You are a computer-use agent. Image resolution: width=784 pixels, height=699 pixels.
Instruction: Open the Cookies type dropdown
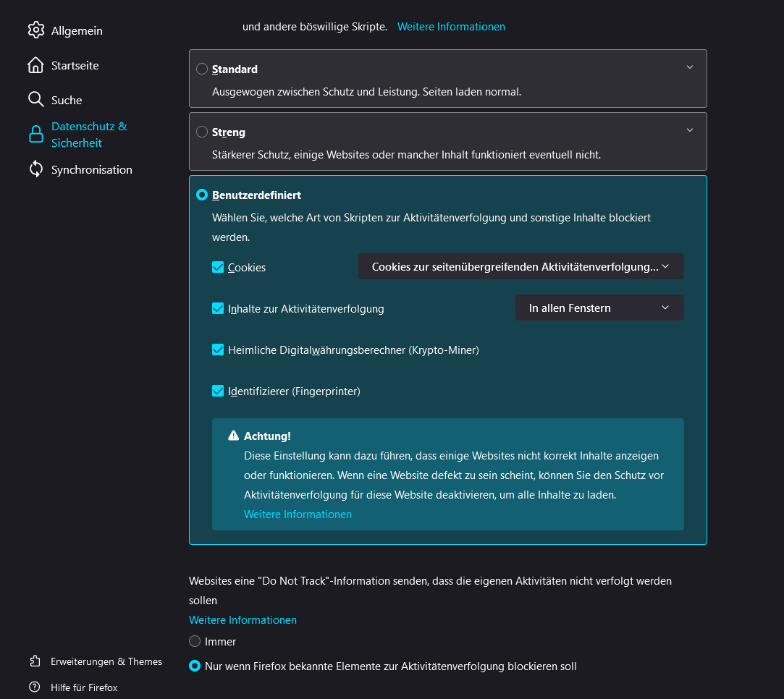520,266
